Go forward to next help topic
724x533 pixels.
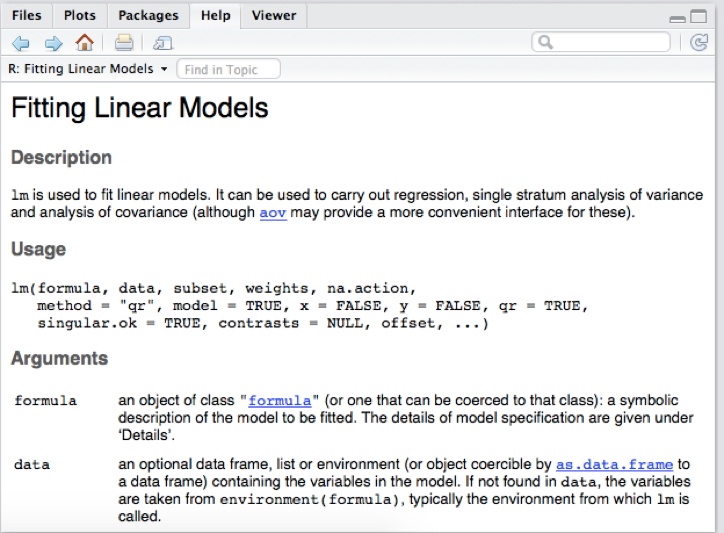click(53, 43)
